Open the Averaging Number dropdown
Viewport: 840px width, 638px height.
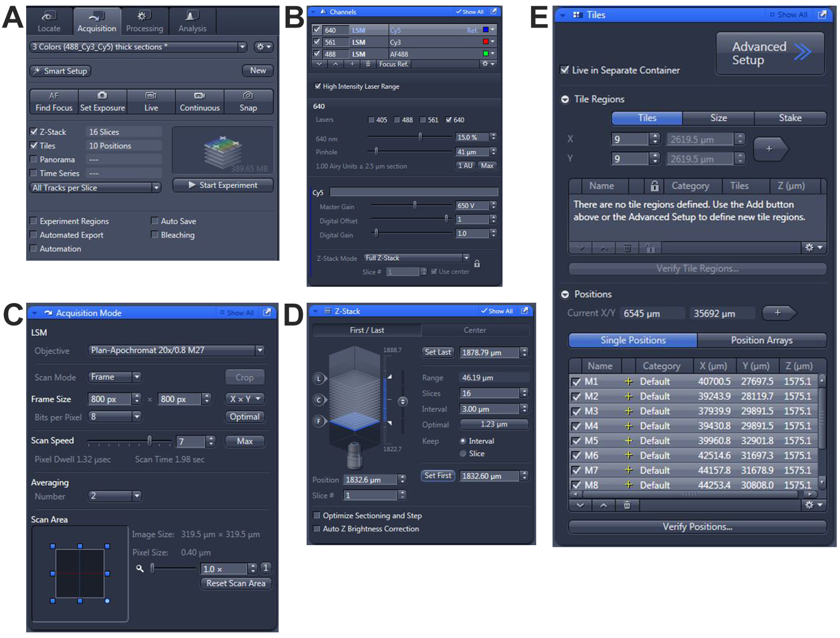[x=115, y=496]
